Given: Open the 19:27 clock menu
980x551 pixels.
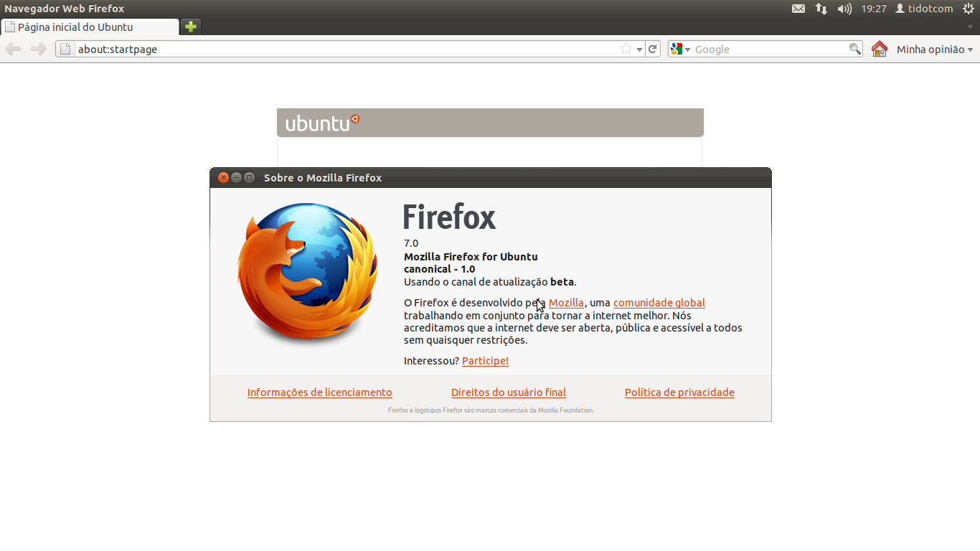Looking at the screenshot, I should click(874, 9).
